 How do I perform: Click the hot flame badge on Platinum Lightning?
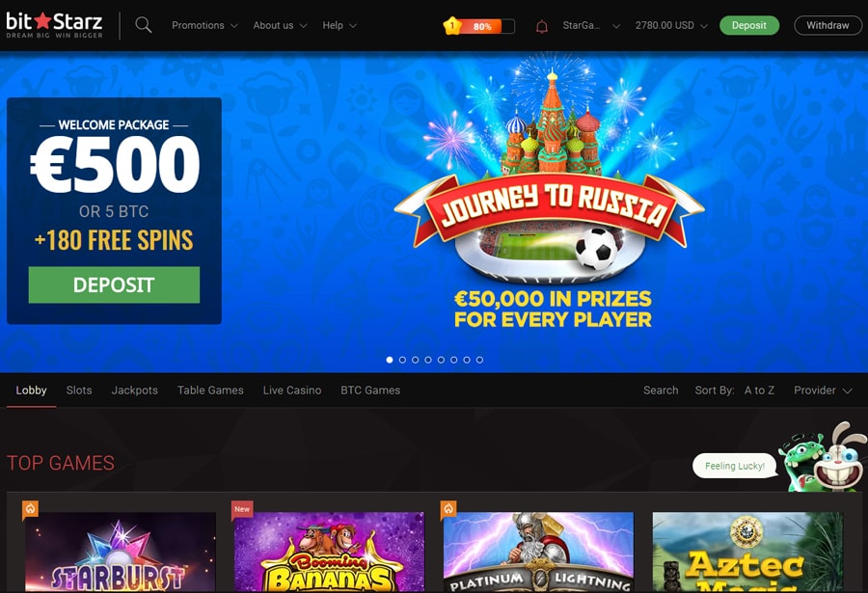pos(448,508)
